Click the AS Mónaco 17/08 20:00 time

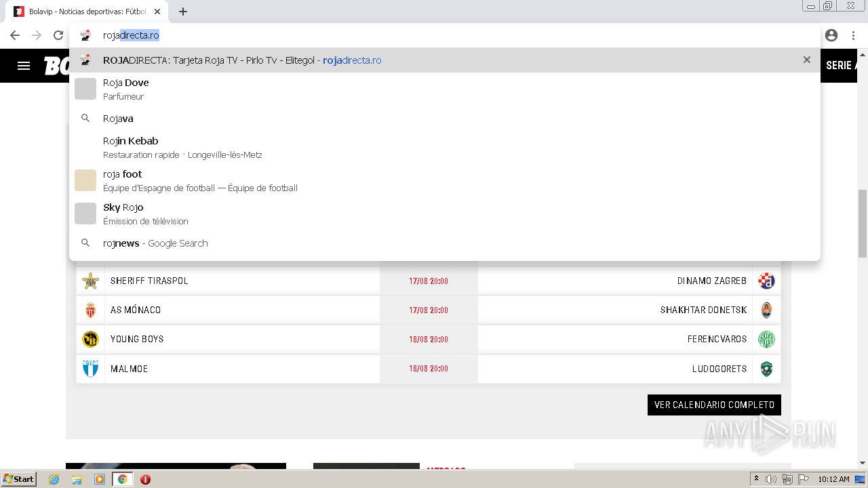tap(429, 310)
